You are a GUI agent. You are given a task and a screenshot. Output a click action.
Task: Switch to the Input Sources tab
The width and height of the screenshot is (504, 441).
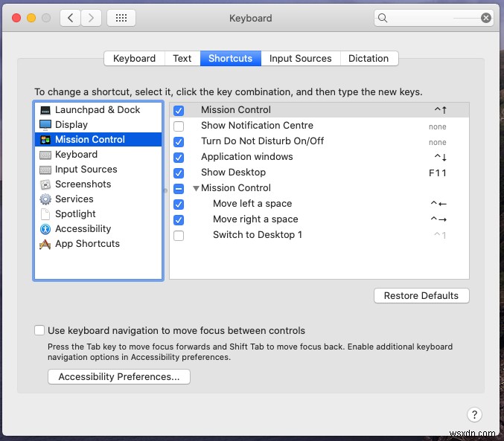300,58
